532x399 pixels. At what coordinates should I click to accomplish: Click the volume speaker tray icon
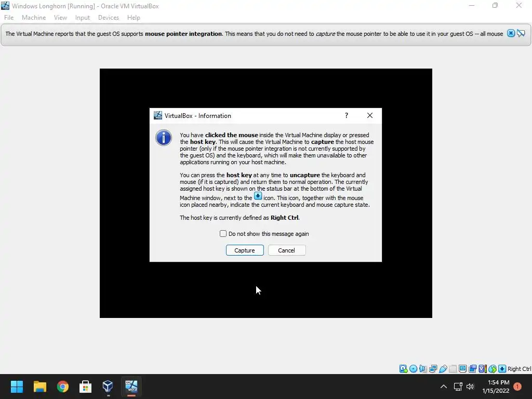[470, 387]
